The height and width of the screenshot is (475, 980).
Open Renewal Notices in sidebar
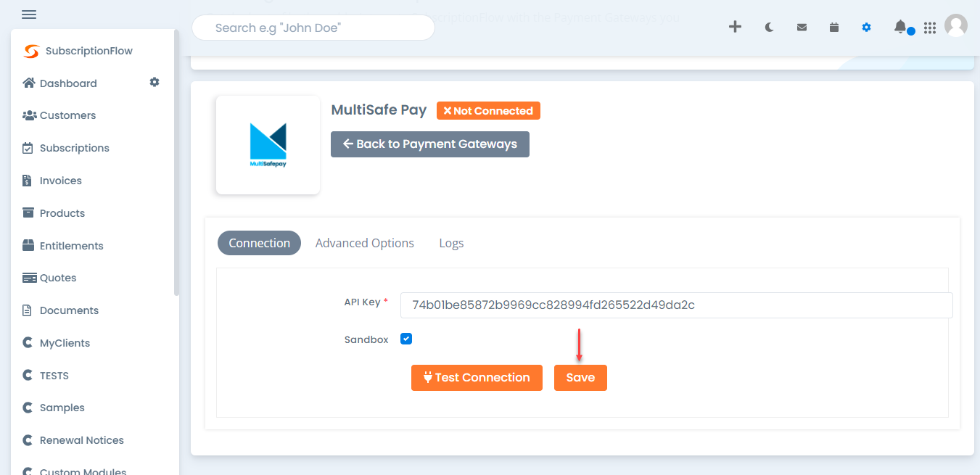coord(82,440)
